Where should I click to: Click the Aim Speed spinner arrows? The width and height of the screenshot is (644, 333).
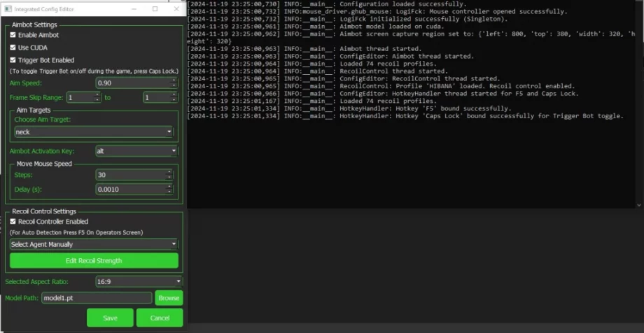174,83
